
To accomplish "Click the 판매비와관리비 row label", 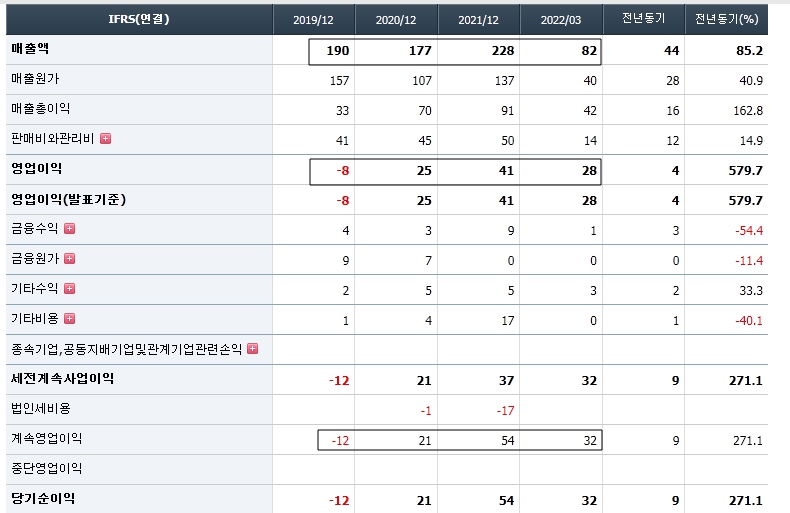I will click(52, 139).
